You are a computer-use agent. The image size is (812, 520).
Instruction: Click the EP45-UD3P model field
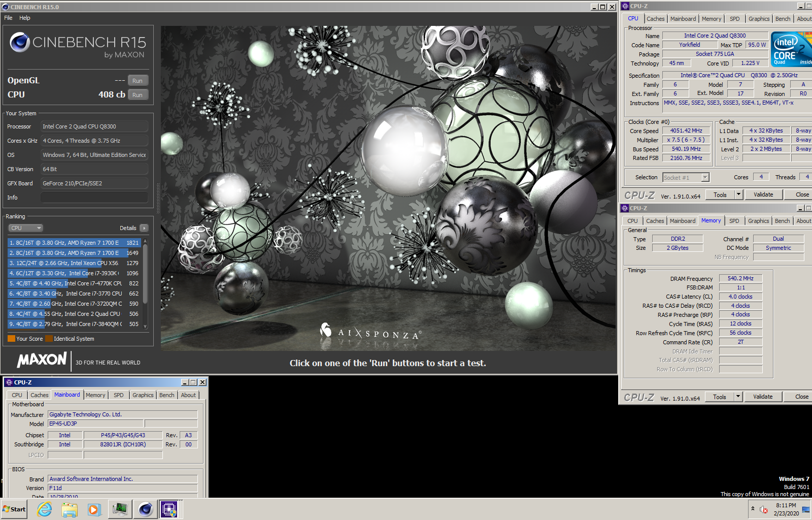pos(96,424)
